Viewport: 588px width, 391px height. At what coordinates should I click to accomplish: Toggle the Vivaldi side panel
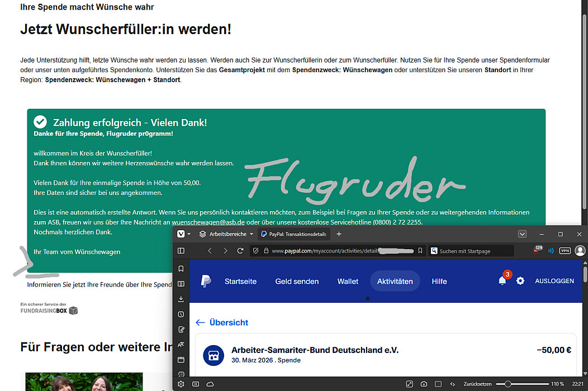tap(181, 251)
